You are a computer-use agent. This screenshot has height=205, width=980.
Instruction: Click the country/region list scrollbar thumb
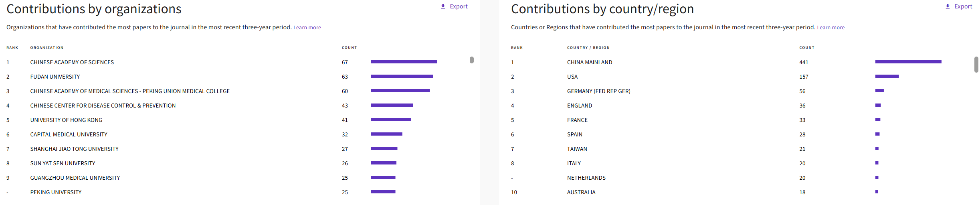(x=976, y=65)
